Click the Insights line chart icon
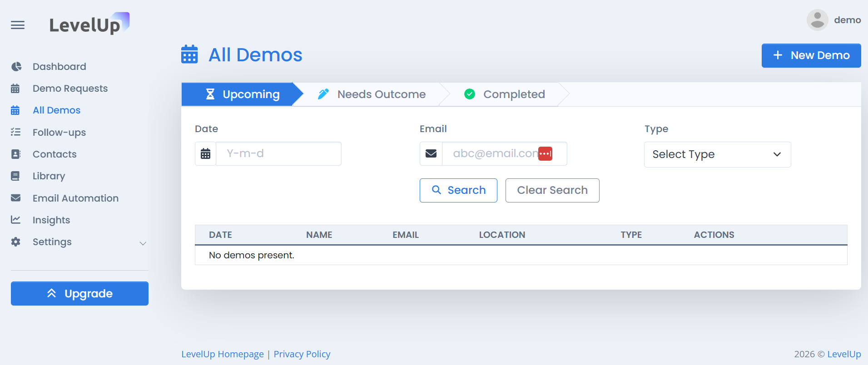The width and height of the screenshot is (868, 365). (x=16, y=220)
